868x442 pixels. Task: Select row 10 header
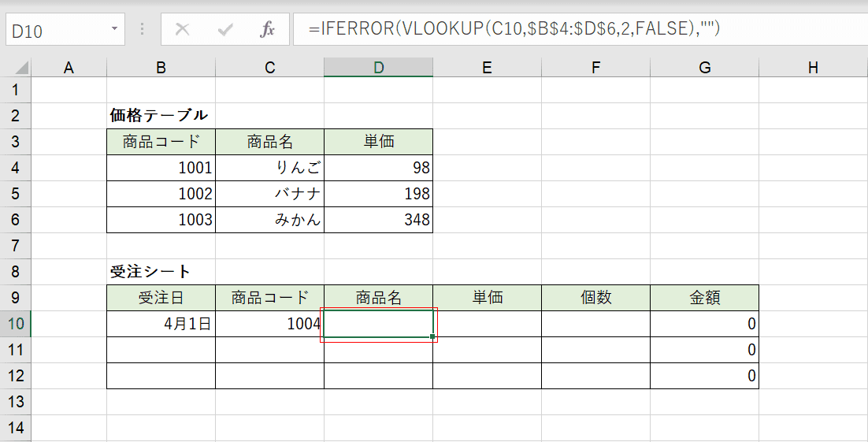click(x=15, y=324)
